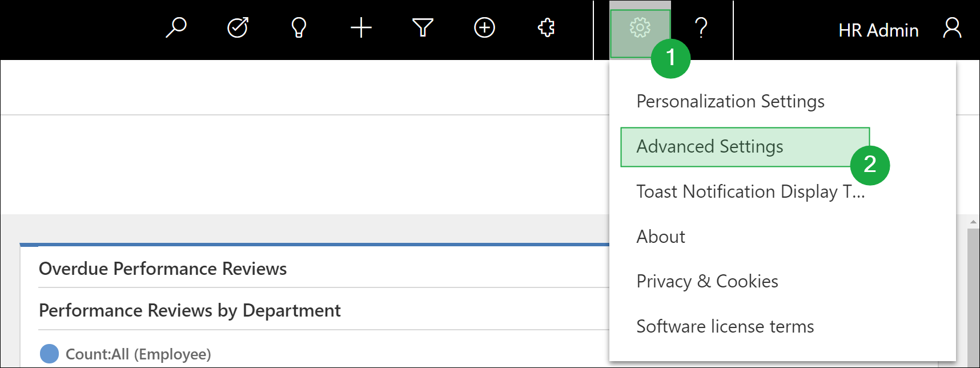This screenshot has height=368, width=980.
Task: Click the Overdue Performance Reviews title
Action: 163,269
